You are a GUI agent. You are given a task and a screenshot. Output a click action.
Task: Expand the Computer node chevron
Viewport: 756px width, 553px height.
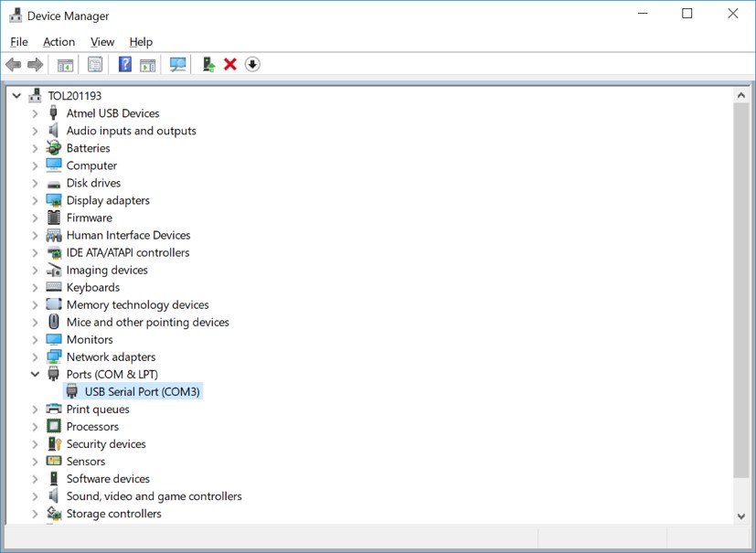pyautogui.click(x=35, y=165)
